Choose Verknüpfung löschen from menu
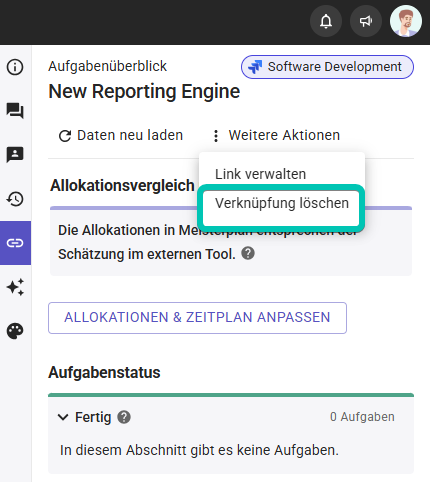430x482 pixels. pyautogui.click(x=282, y=203)
